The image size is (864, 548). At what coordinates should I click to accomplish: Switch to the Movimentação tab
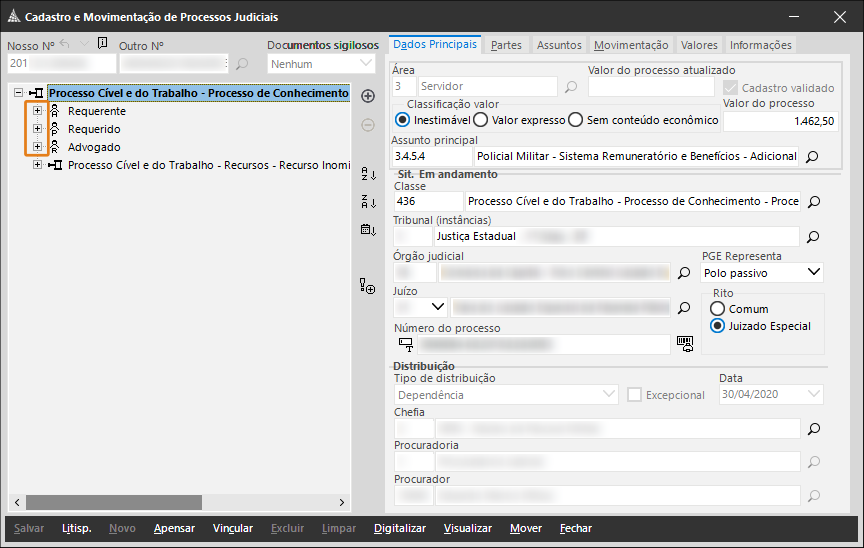pyautogui.click(x=630, y=45)
